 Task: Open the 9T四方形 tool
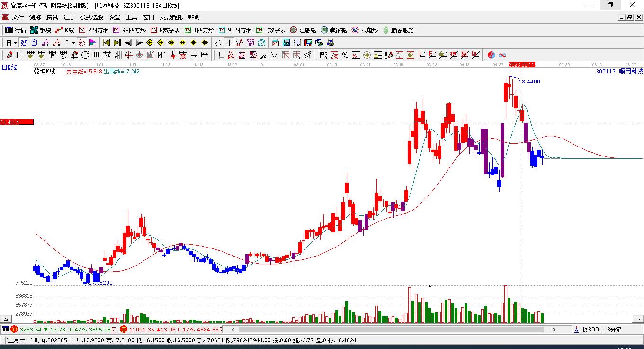click(235, 30)
